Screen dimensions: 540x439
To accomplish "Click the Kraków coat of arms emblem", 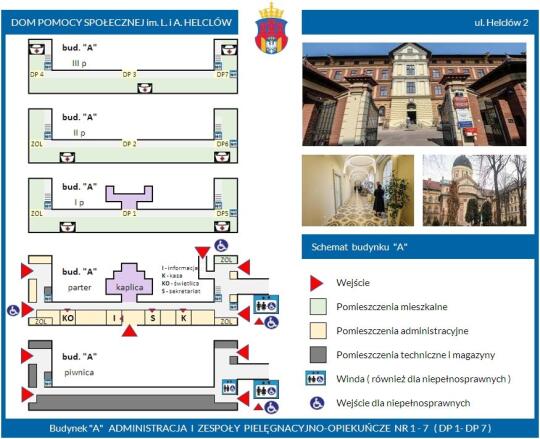I will click(x=271, y=28).
